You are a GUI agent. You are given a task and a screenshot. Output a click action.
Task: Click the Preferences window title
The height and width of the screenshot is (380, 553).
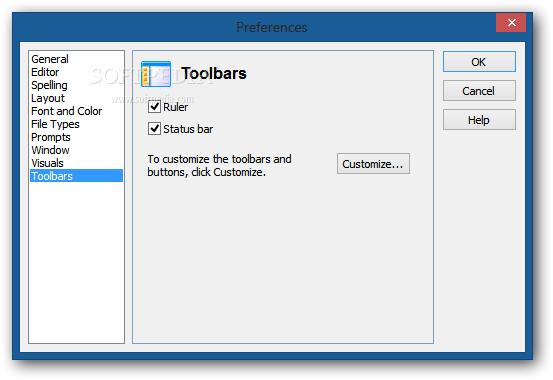pyautogui.click(x=272, y=27)
